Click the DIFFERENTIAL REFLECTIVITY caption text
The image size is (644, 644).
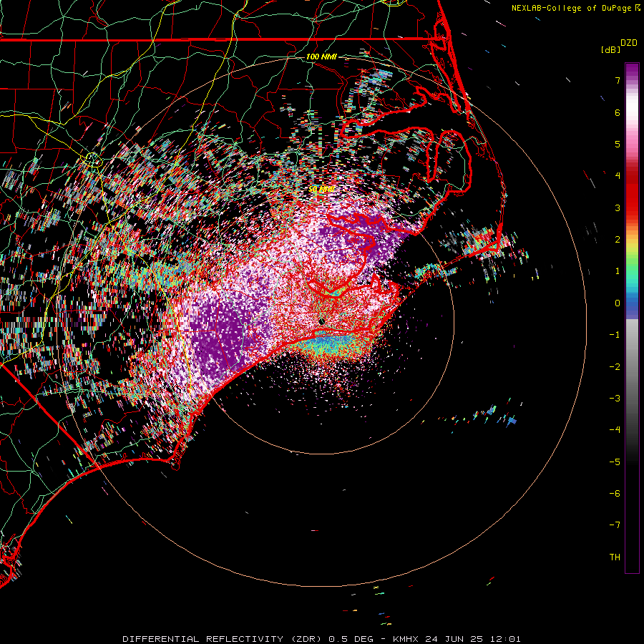click(203, 639)
